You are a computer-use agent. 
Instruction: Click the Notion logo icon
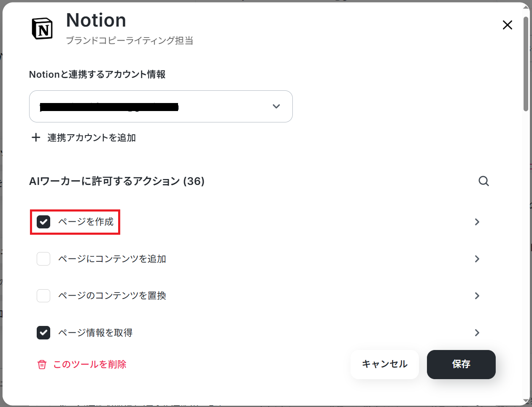42,29
